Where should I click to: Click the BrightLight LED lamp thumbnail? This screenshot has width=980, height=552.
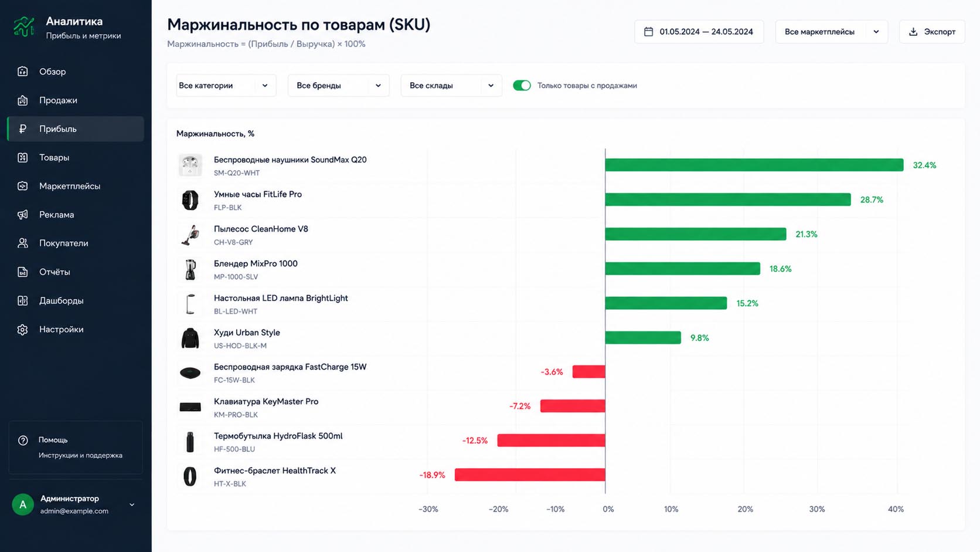tap(190, 304)
